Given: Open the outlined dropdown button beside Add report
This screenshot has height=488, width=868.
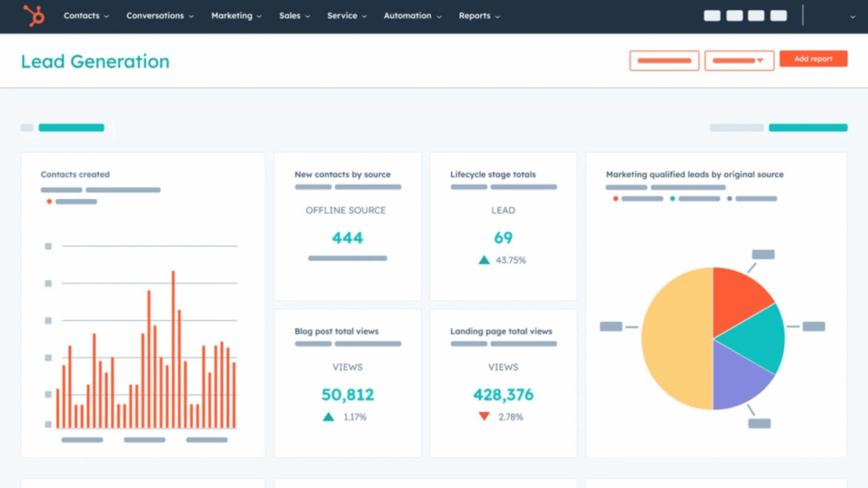Looking at the screenshot, I should pos(739,60).
